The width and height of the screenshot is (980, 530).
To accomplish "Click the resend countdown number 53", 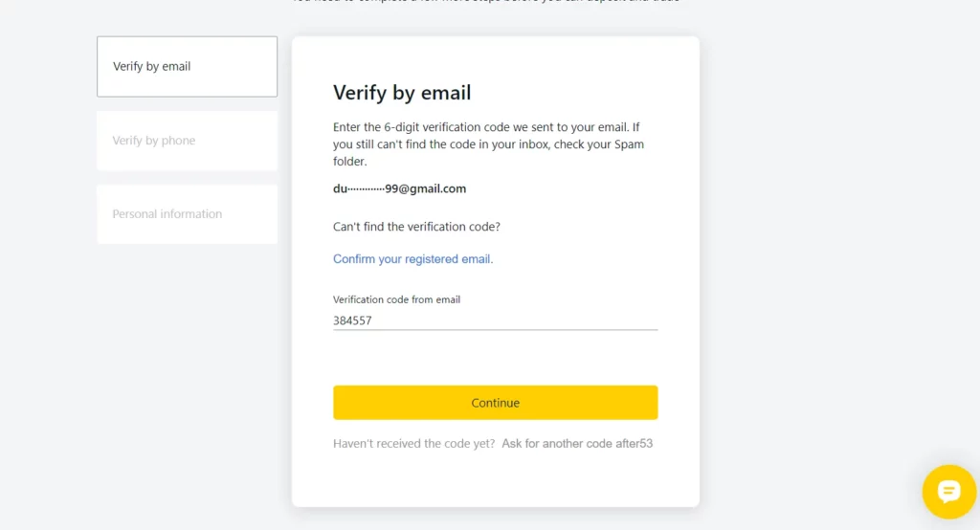I will [x=645, y=444].
